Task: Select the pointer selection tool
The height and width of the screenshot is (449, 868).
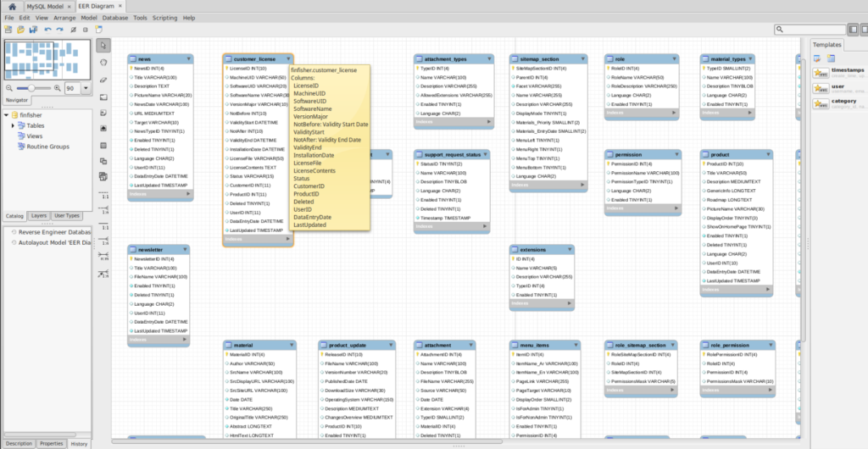Action: [103, 45]
